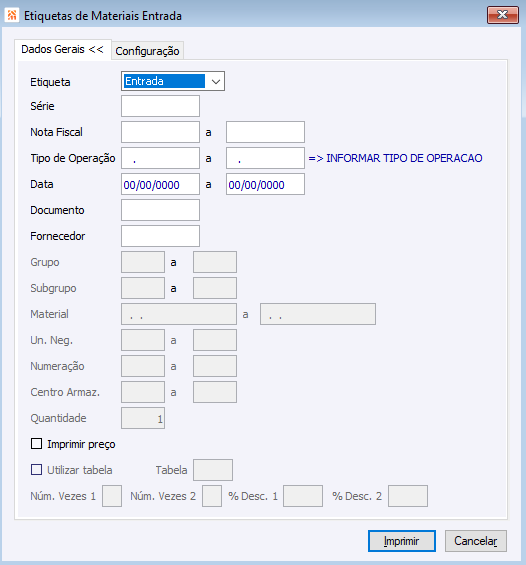Image resolution: width=526 pixels, height=565 pixels.
Task: Click the second Centro Armaz. range field
Action: (x=215, y=392)
